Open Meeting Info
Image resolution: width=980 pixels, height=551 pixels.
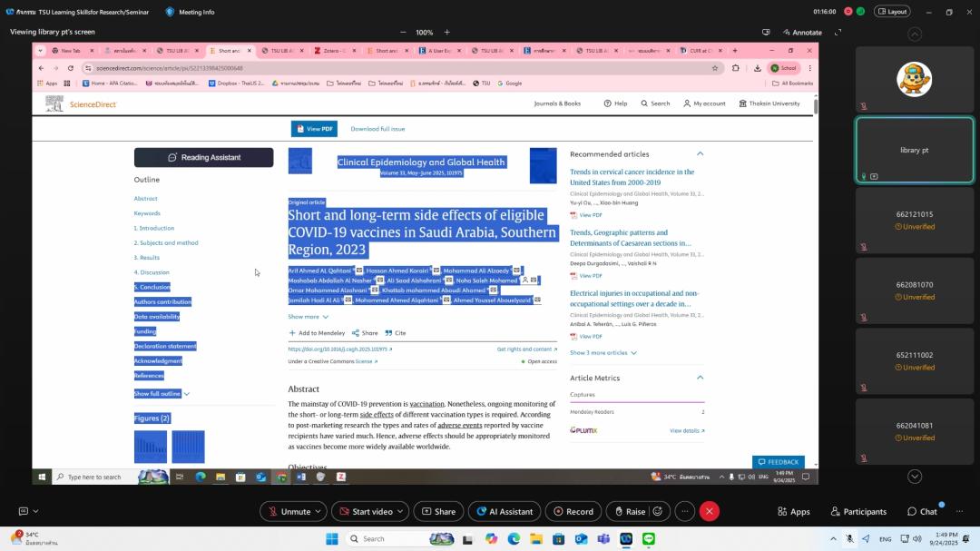[190, 12]
